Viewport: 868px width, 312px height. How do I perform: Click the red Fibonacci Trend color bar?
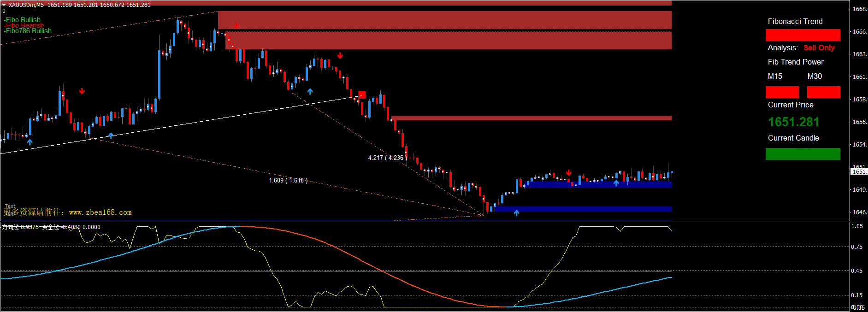(x=803, y=35)
